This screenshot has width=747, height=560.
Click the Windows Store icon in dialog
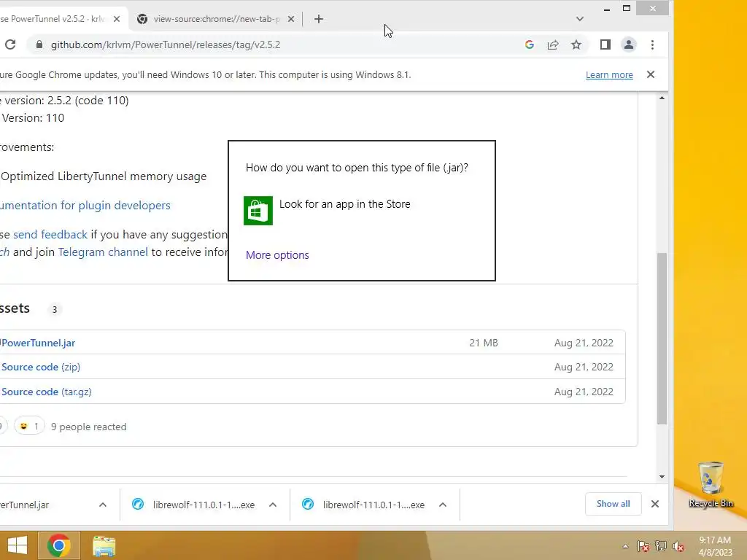(258, 211)
